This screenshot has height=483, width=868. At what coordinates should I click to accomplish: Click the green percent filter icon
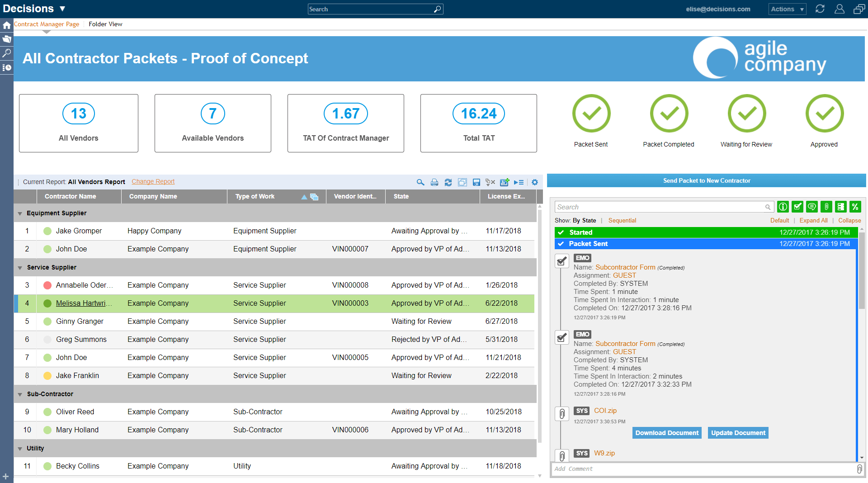click(x=855, y=207)
